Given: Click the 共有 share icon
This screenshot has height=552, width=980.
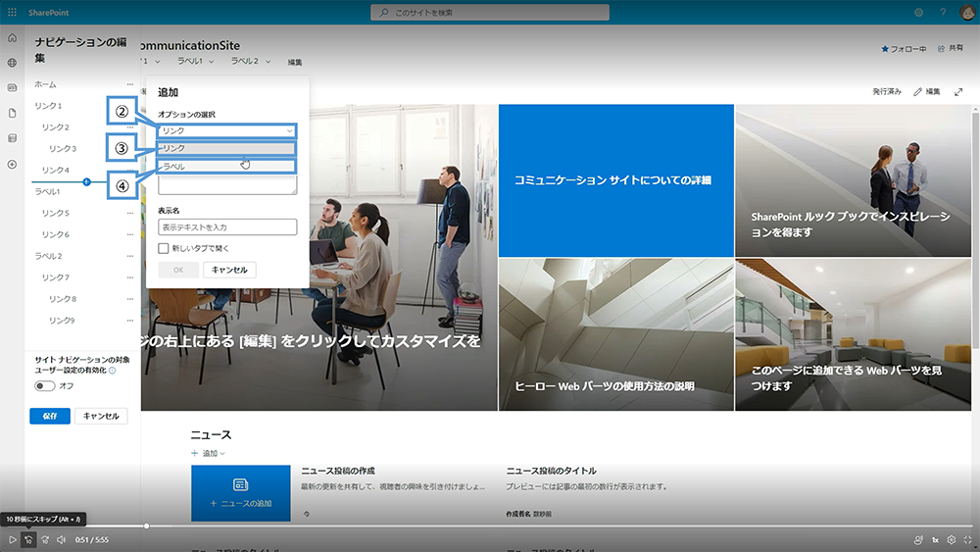Looking at the screenshot, I should tap(941, 48).
